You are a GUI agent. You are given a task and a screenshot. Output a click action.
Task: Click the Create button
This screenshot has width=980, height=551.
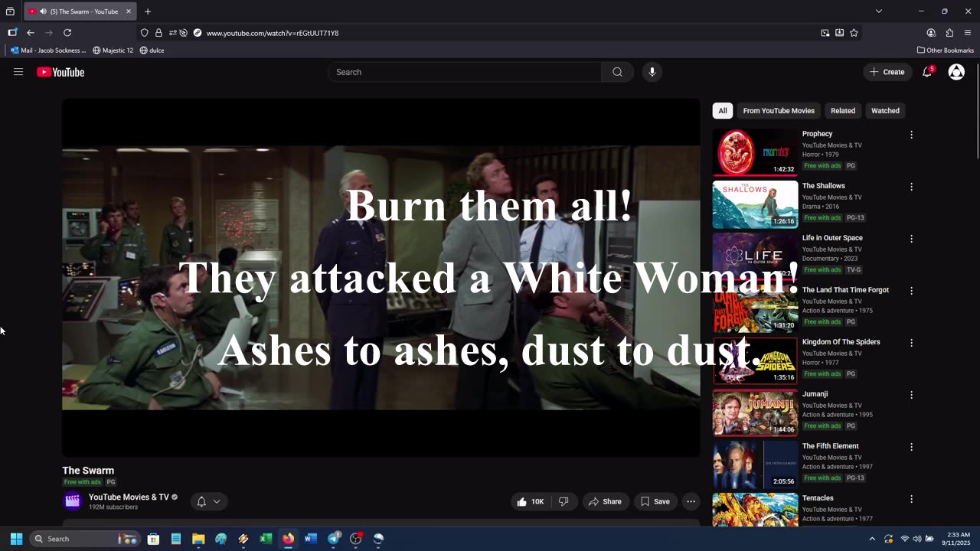click(887, 72)
